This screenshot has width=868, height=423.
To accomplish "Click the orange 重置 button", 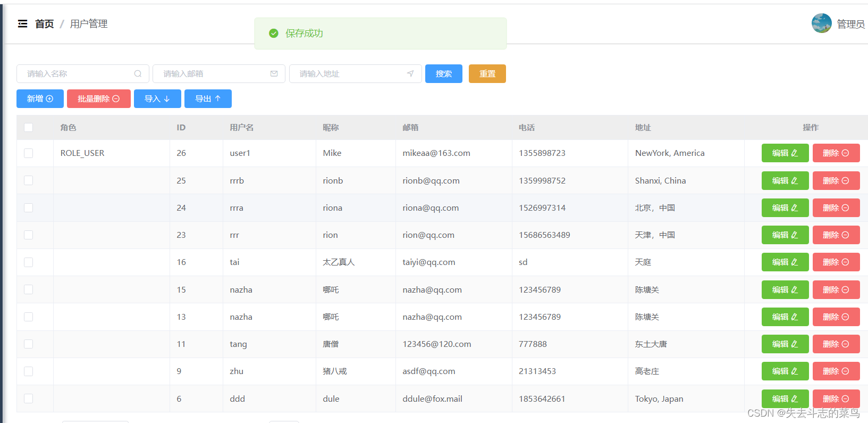I will point(487,74).
